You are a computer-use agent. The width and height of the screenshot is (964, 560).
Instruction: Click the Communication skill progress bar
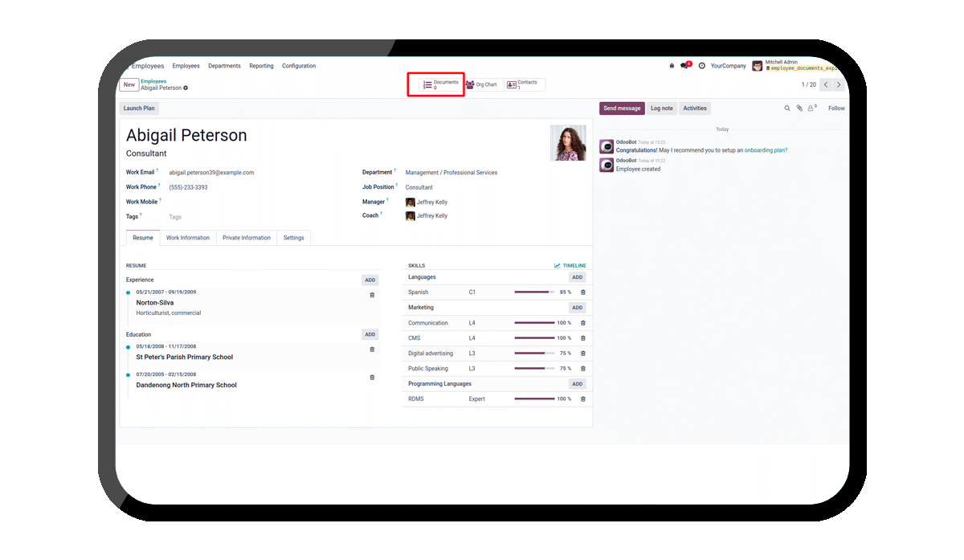click(x=534, y=323)
